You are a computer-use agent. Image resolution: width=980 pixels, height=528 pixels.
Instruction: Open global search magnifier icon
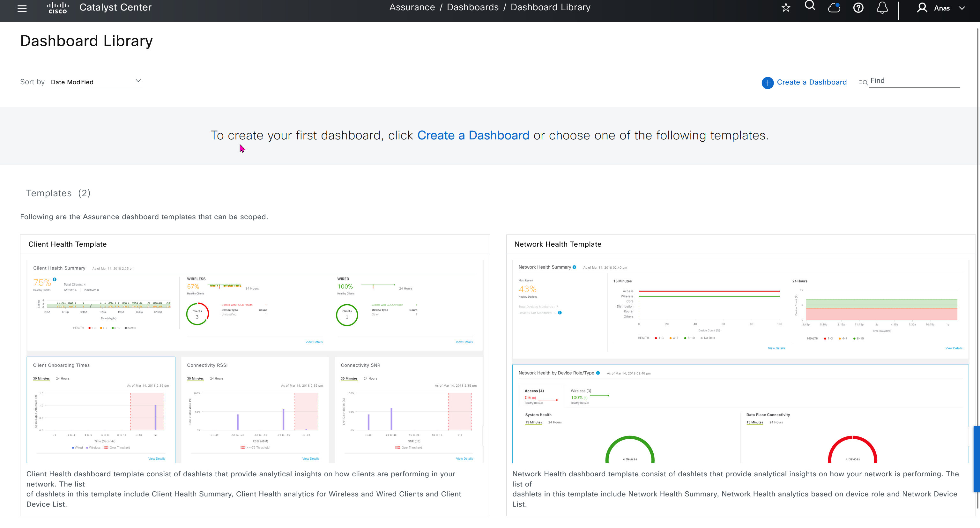click(810, 6)
